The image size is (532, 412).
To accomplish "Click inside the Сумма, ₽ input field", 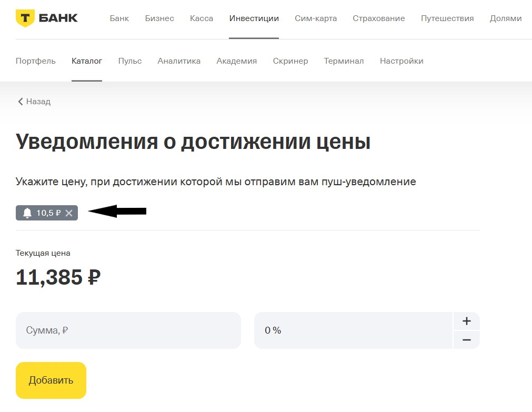I will (x=128, y=330).
